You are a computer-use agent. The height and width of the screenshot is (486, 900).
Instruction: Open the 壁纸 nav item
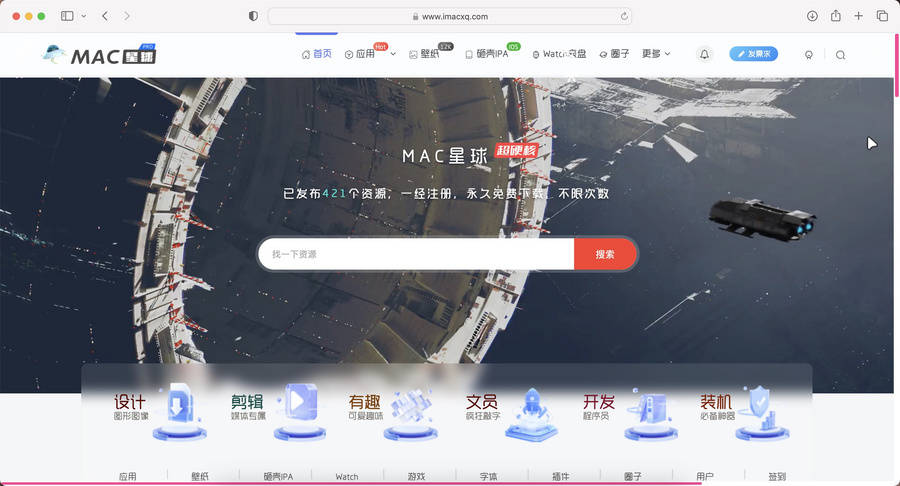click(424, 54)
